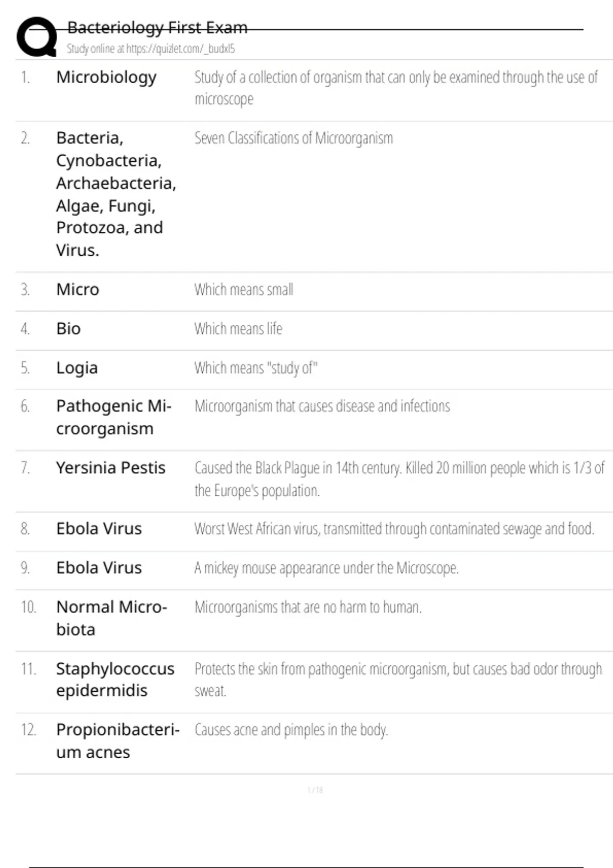The height and width of the screenshot is (868, 613).
Task: Select the Bacteria, Cynobacteria classification list term
Action: [x=116, y=194]
